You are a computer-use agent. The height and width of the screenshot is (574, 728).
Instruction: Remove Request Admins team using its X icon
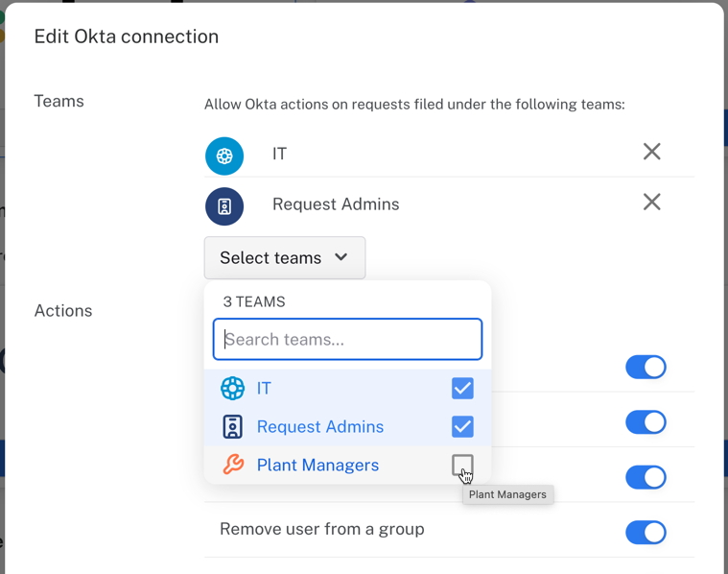(x=651, y=203)
